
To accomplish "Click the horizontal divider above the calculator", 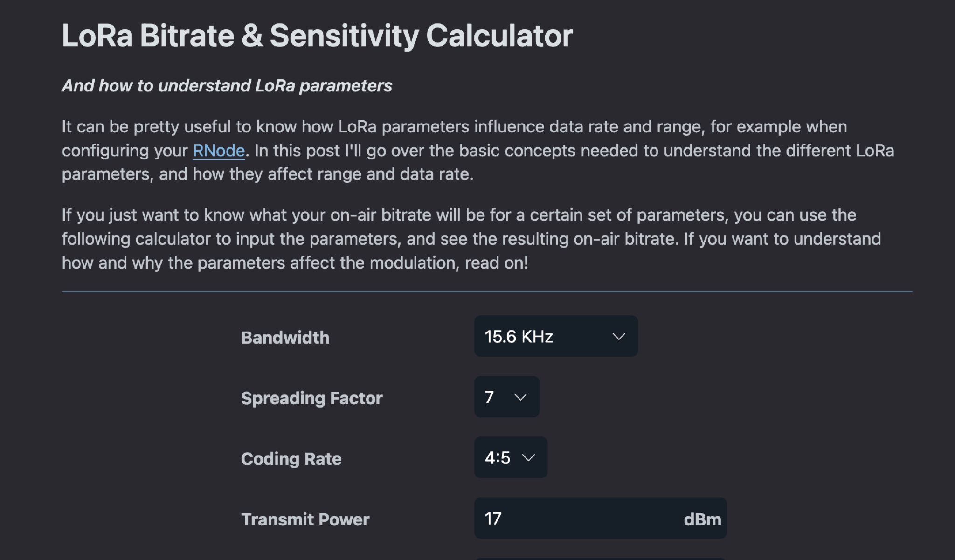I will point(487,291).
